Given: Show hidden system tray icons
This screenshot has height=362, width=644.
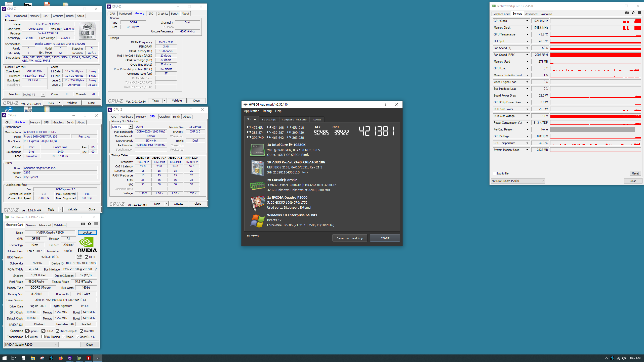Looking at the screenshot, I should point(606,358).
